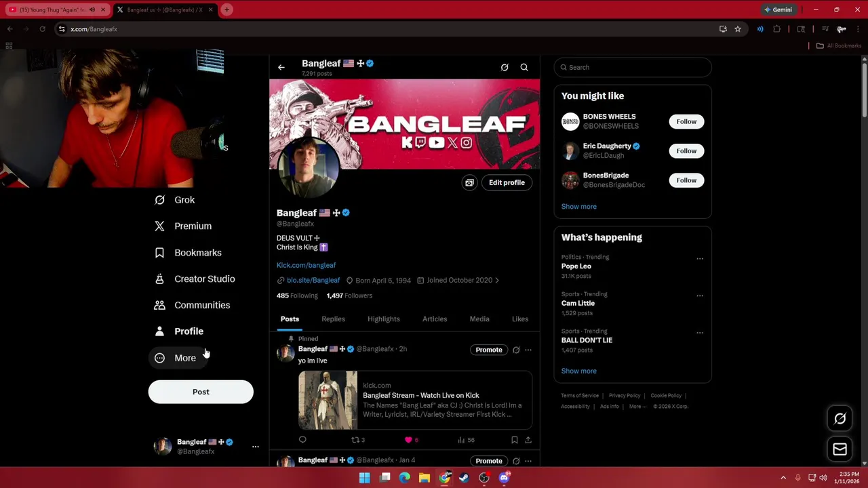The height and width of the screenshot is (488, 868).
Task: Reply to the pinned post
Action: [x=302, y=441]
